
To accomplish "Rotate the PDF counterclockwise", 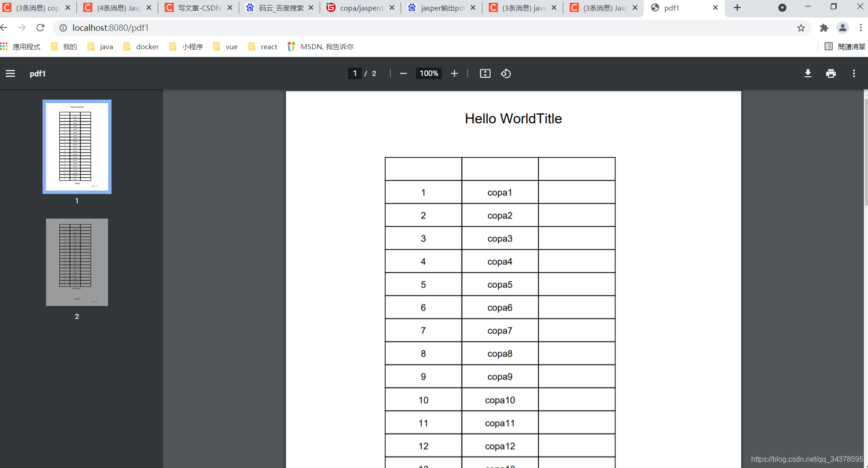I will tap(506, 73).
